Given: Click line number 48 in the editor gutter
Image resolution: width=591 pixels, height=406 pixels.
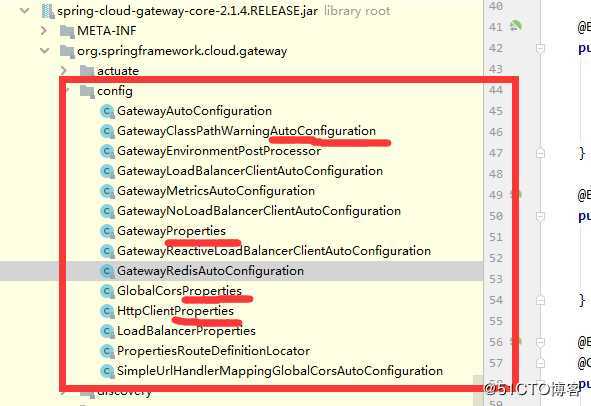Looking at the screenshot, I should tap(496, 174).
